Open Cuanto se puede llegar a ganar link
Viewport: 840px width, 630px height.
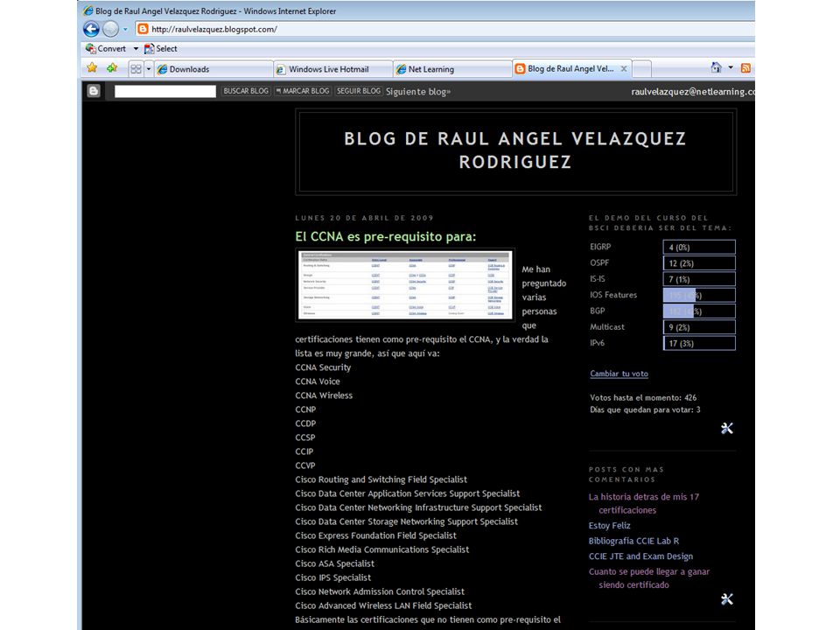[x=649, y=578]
